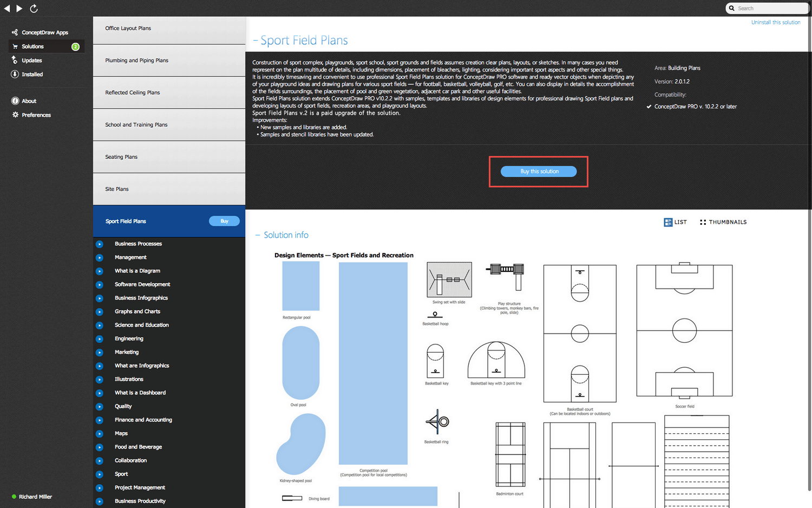Collapse the Solution info section

257,235
